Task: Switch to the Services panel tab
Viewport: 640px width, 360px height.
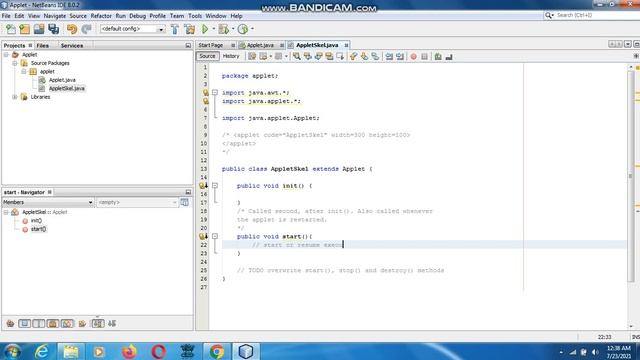Action: pos(72,46)
